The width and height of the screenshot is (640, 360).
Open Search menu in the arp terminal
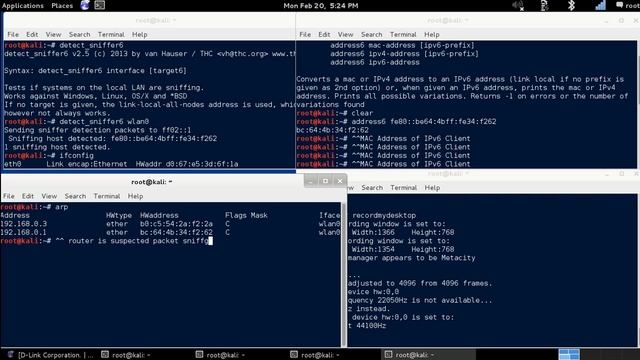click(x=76, y=196)
